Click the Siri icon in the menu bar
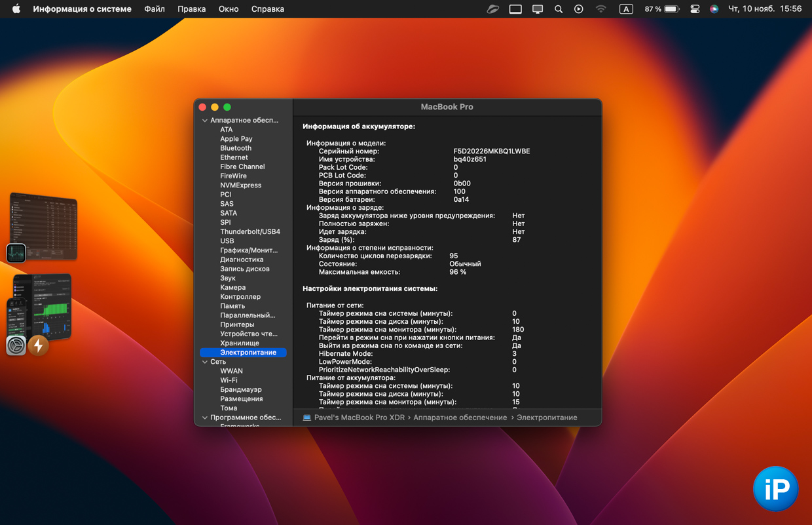 [x=714, y=9]
